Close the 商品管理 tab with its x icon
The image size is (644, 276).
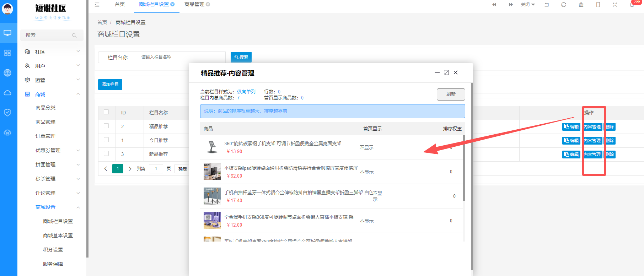click(x=208, y=4)
